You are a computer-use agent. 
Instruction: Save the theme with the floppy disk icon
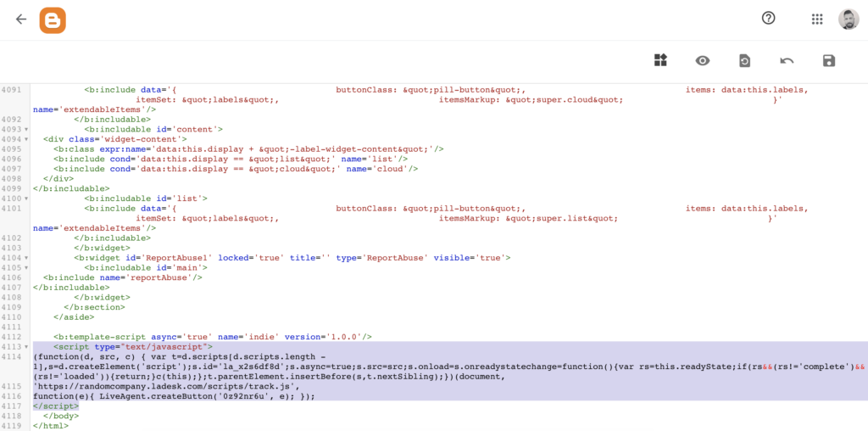[829, 60]
